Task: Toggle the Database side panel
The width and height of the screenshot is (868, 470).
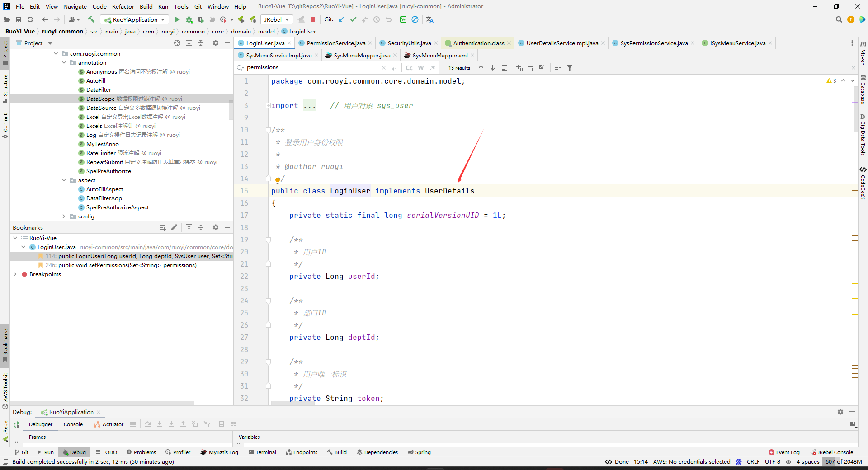Action: [863, 89]
